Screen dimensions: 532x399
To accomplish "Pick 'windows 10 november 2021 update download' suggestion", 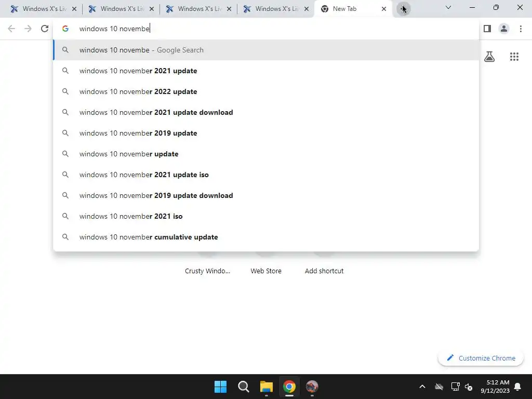I will pyautogui.click(x=266, y=112).
